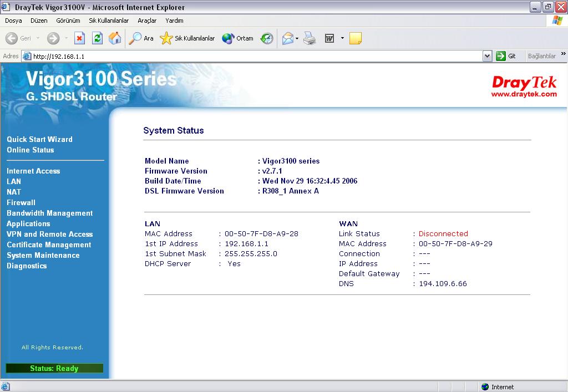The image size is (568, 392).
Task: Open the Araçlar menu
Action: tap(147, 21)
